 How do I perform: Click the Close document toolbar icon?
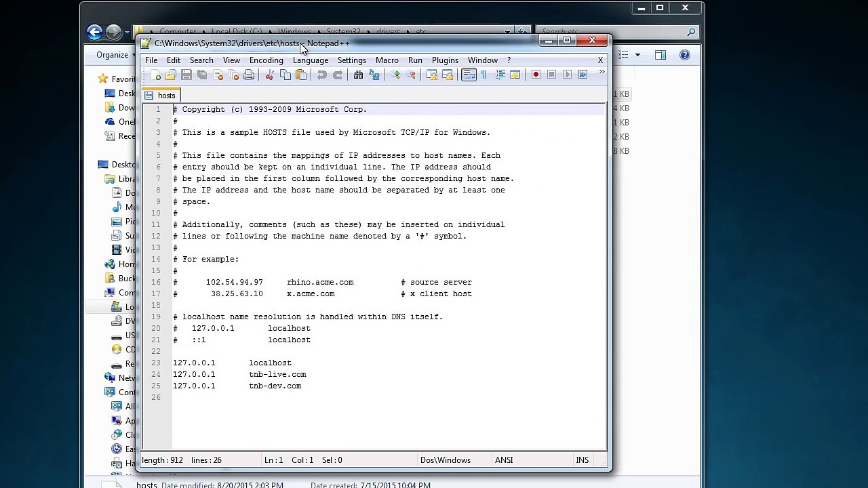click(218, 75)
